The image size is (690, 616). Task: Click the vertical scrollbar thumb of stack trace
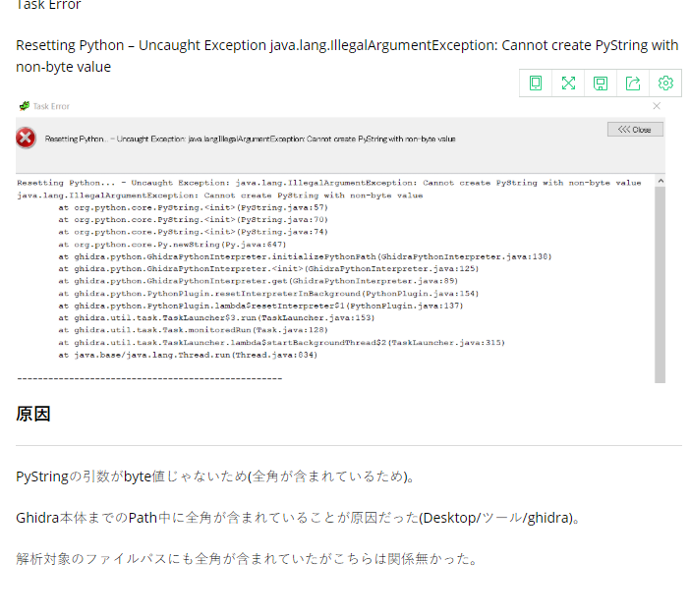point(660,285)
